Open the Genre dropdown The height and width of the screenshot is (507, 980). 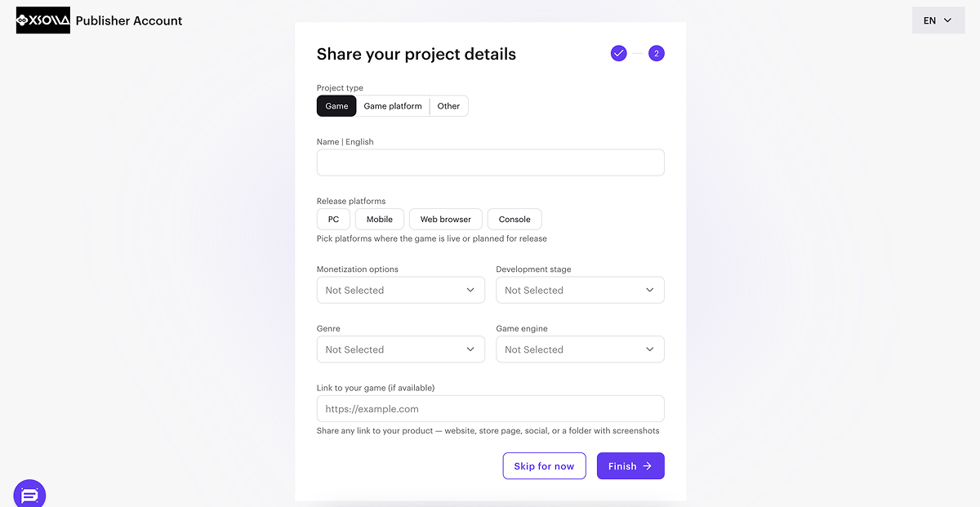(x=400, y=349)
